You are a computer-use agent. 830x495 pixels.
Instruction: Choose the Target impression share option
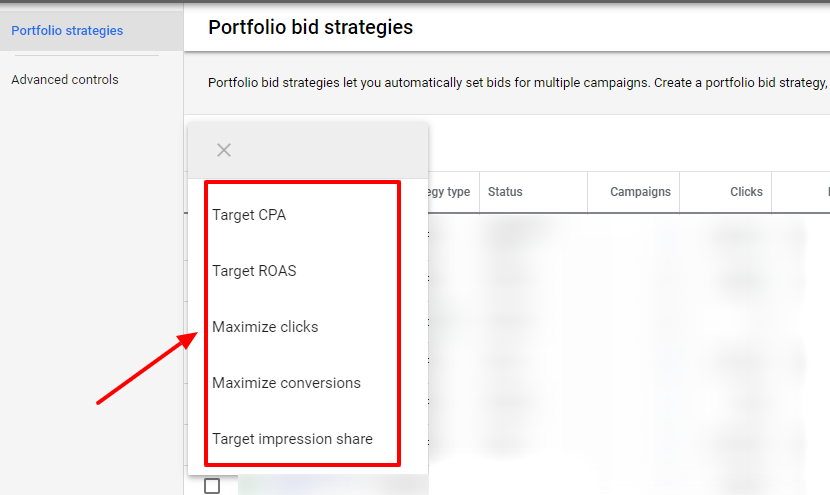[292, 439]
